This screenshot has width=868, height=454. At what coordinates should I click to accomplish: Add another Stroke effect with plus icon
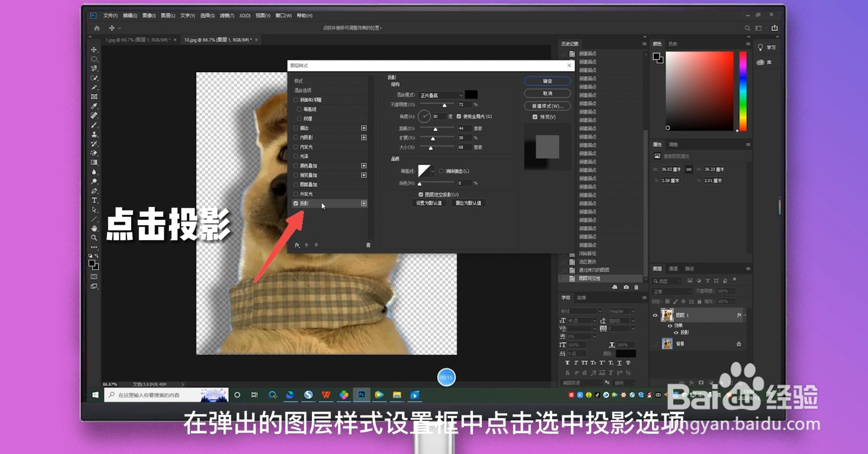(x=363, y=128)
